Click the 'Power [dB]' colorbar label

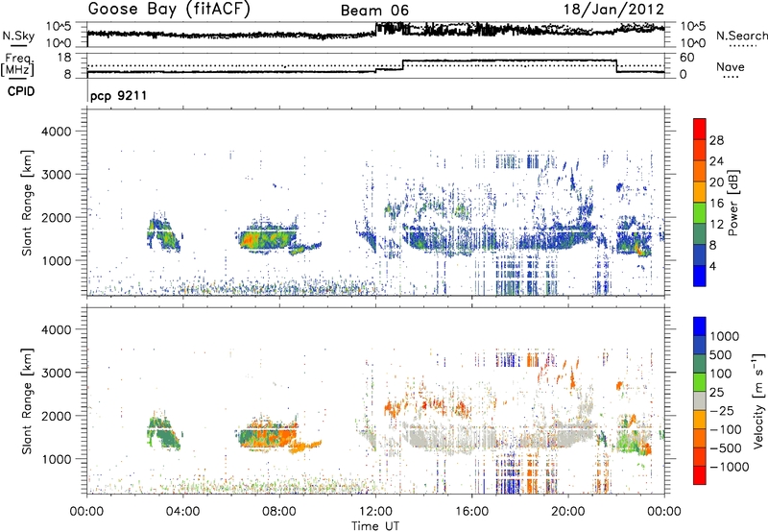tap(732, 203)
